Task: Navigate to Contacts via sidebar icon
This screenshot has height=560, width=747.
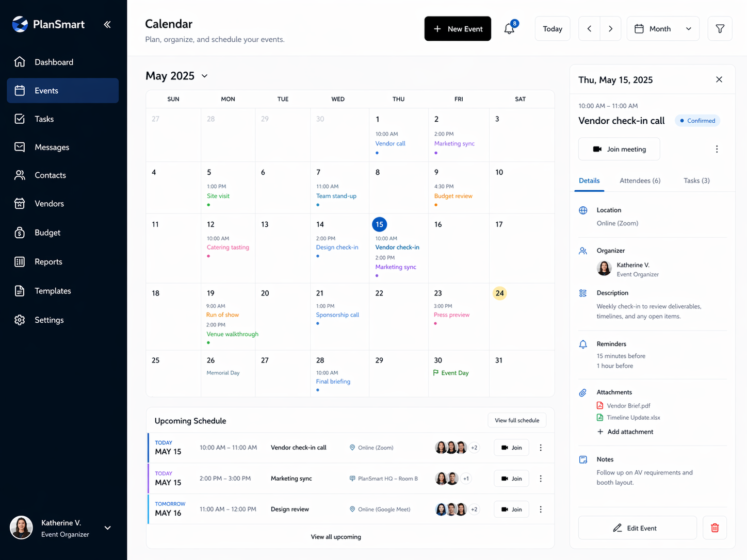Action: pos(19,175)
